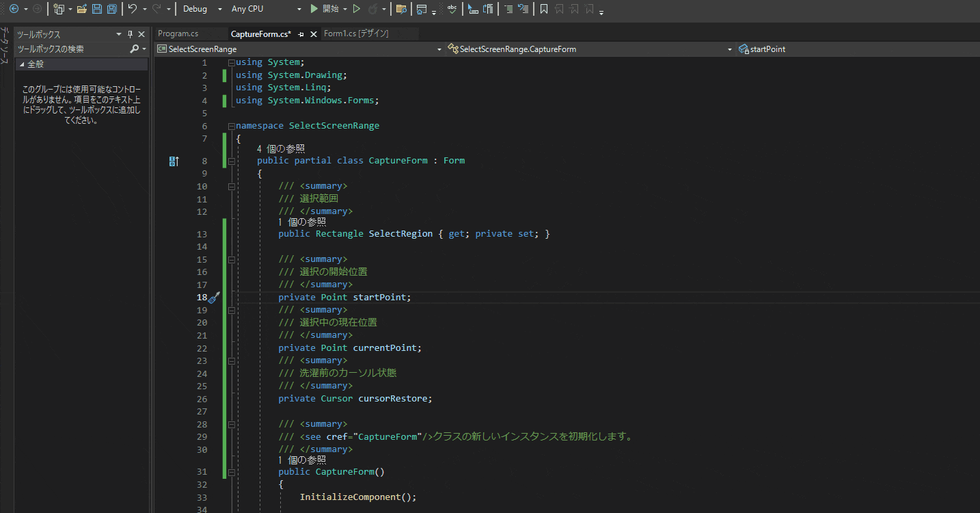The image size is (980, 513).
Task: Click 1 個の参照 above SelectRegion property
Action: (301, 222)
